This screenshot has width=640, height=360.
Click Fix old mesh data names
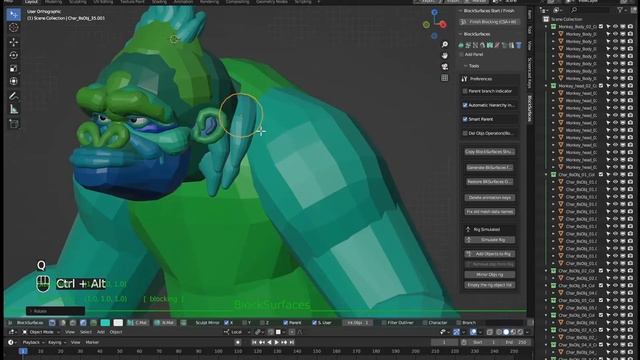[x=490, y=212]
